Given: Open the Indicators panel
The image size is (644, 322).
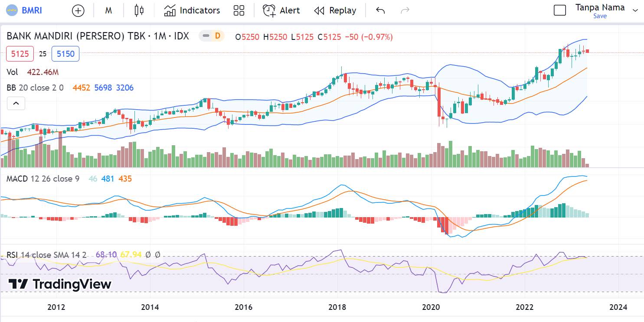Looking at the screenshot, I should 192,10.
